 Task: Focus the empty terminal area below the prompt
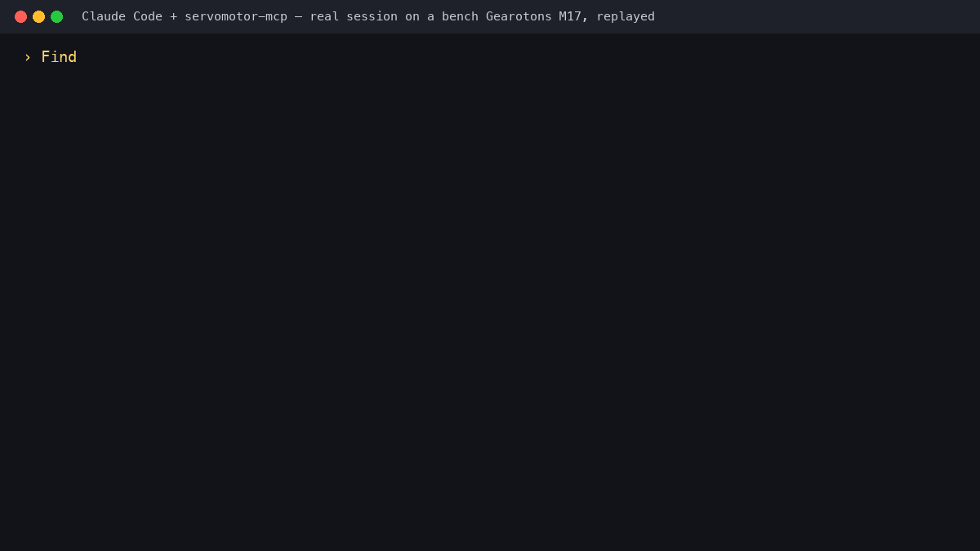coord(490,310)
